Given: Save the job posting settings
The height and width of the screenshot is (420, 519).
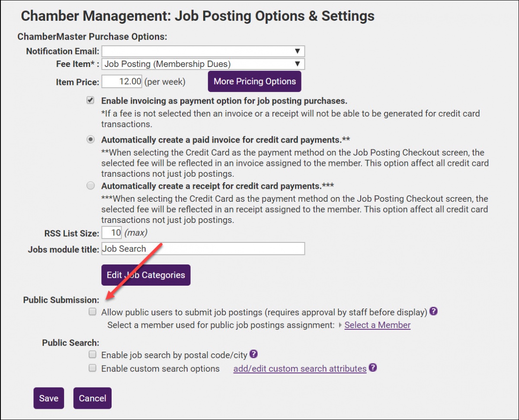Looking at the screenshot, I should point(48,398).
